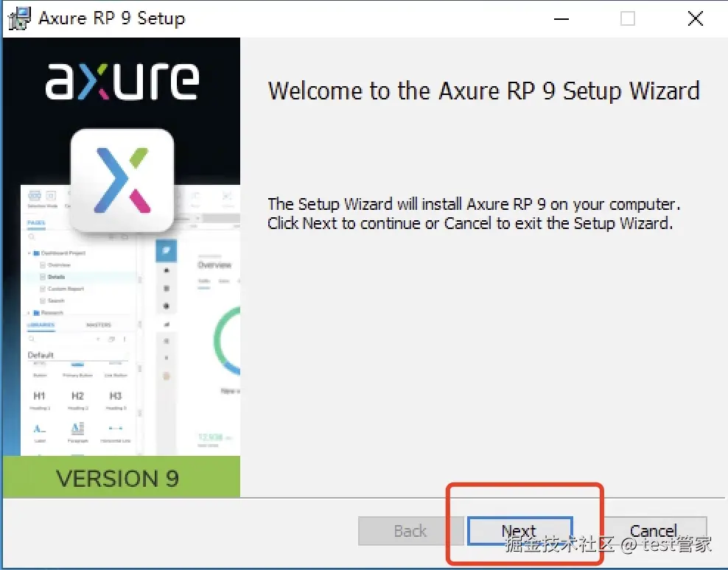Click Next to continue the setup

518,531
